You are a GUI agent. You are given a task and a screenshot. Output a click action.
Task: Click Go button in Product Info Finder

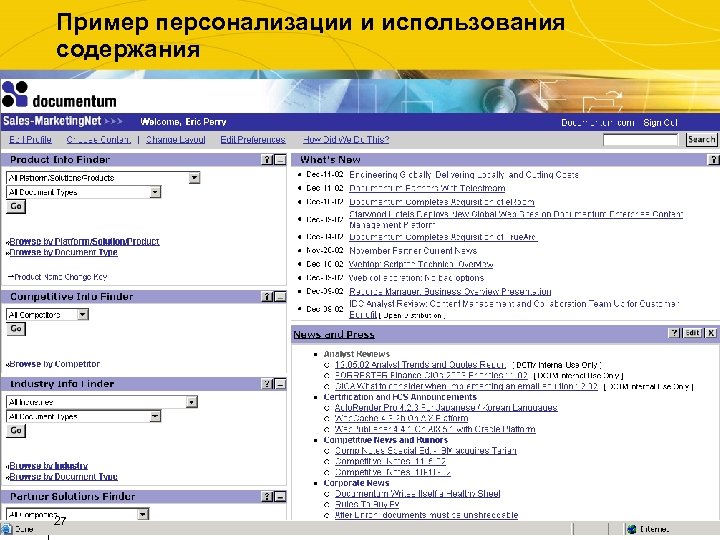click(x=16, y=207)
